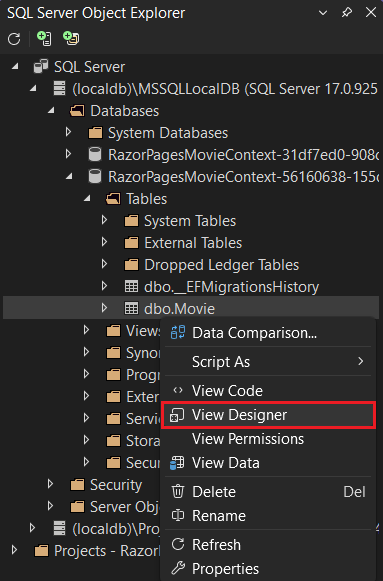Select the dbo.Movie table label
The width and height of the screenshot is (383, 581).
[180, 309]
